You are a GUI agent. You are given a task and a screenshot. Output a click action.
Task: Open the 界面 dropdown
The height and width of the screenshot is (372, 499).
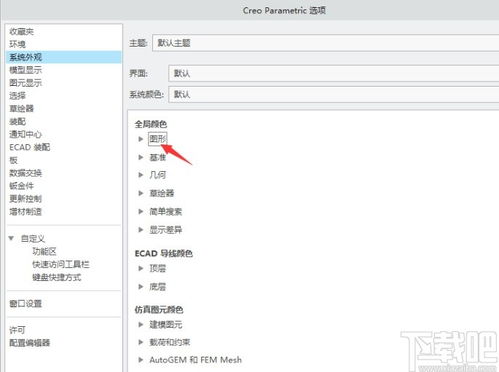(333, 73)
